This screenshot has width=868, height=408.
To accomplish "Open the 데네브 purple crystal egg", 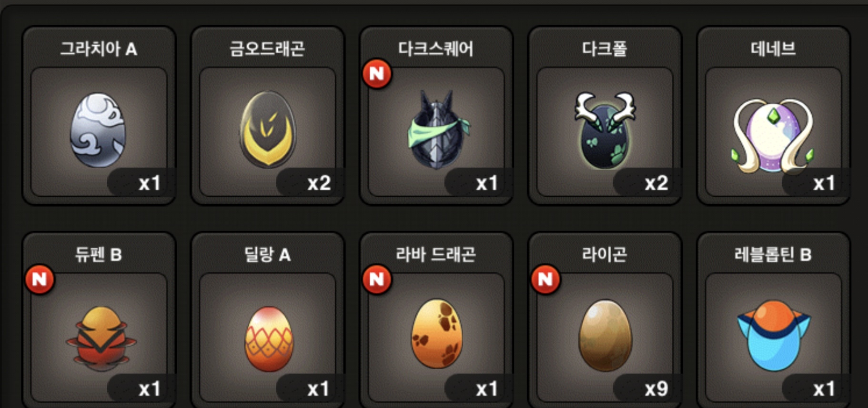I will pyautogui.click(x=773, y=136).
